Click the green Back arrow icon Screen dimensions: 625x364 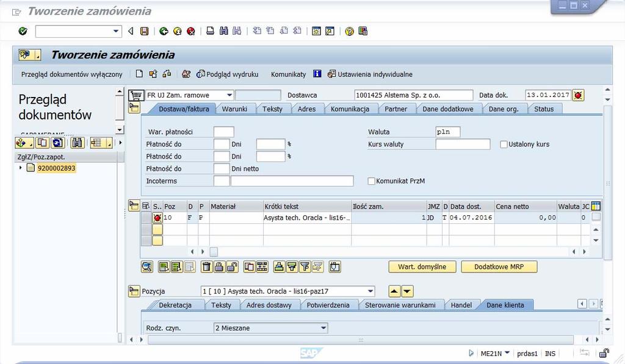tap(164, 31)
